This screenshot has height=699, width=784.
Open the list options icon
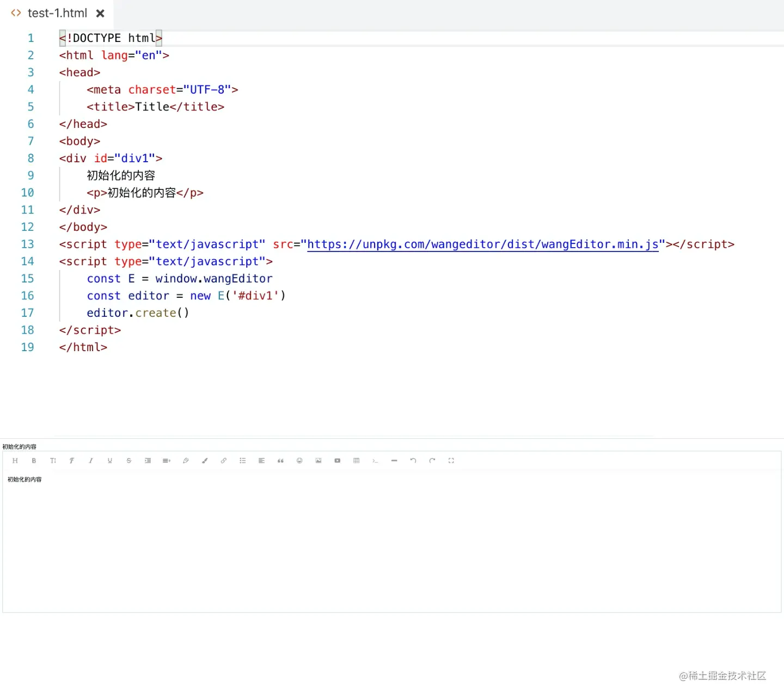[243, 461]
